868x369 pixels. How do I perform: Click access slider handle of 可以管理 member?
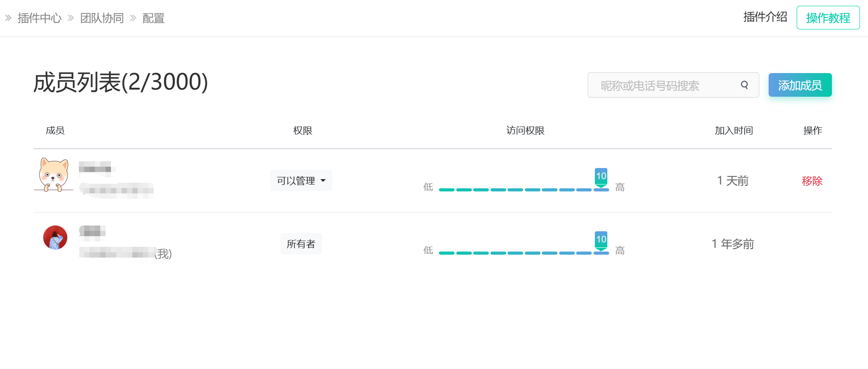click(601, 177)
